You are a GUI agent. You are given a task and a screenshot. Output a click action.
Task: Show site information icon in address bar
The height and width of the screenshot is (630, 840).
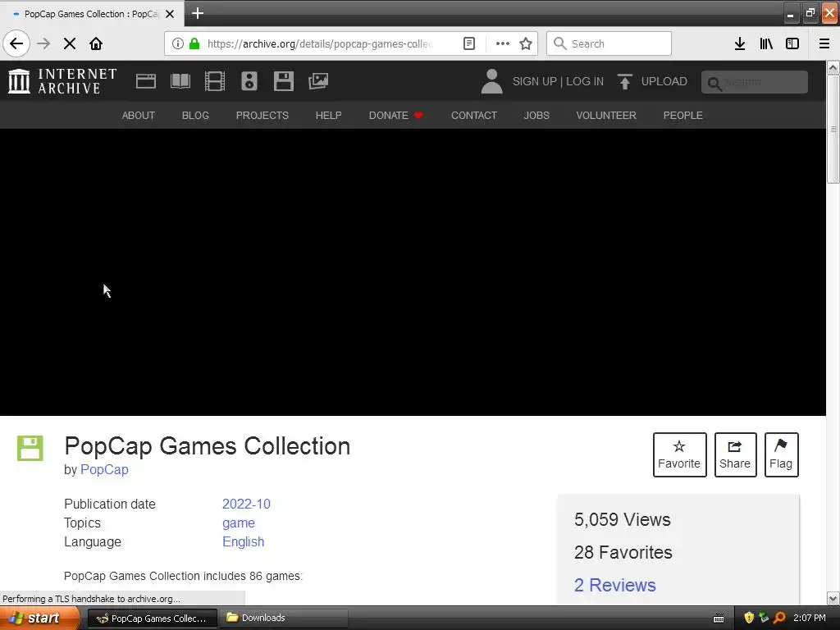click(x=178, y=43)
